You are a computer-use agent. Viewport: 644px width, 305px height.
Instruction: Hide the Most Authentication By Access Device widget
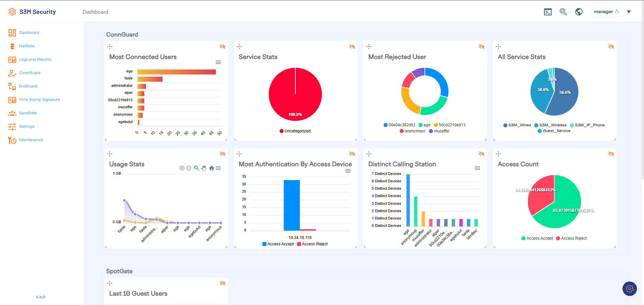point(352,154)
